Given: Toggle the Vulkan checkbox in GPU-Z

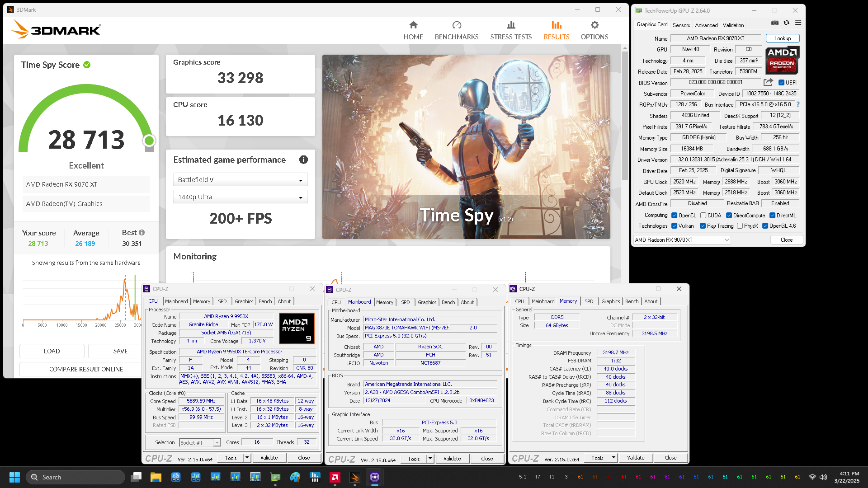Looking at the screenshot, I should (x=674, y=226).
